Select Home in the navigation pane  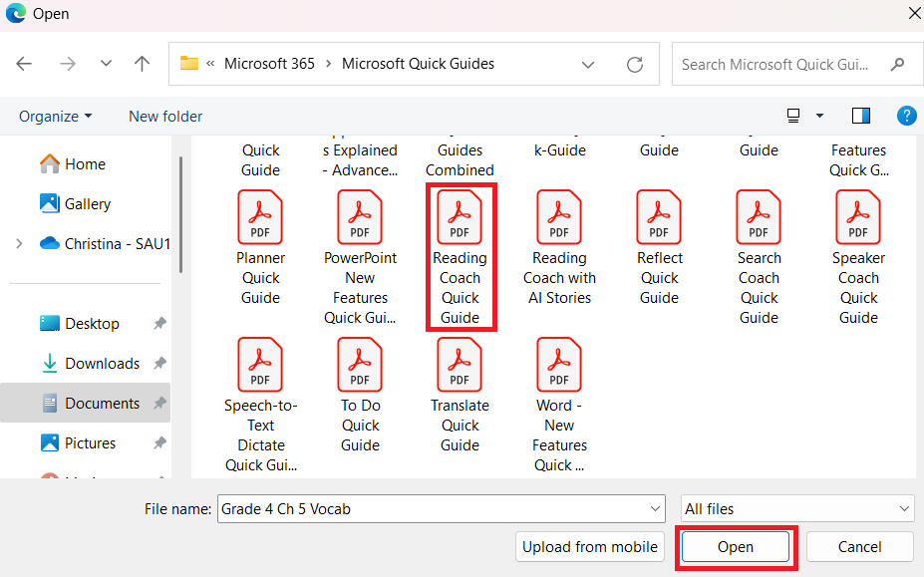(x=73, y=163)
